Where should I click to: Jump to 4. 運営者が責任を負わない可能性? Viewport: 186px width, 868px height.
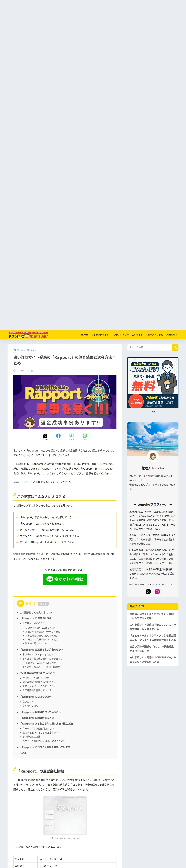(42, 640)
